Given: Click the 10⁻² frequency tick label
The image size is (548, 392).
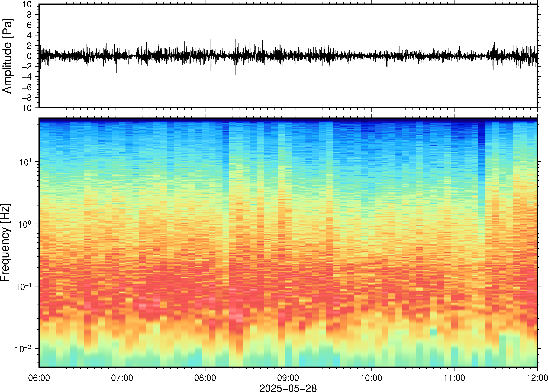Looking at the screenshot, I should tap(23, 349).
